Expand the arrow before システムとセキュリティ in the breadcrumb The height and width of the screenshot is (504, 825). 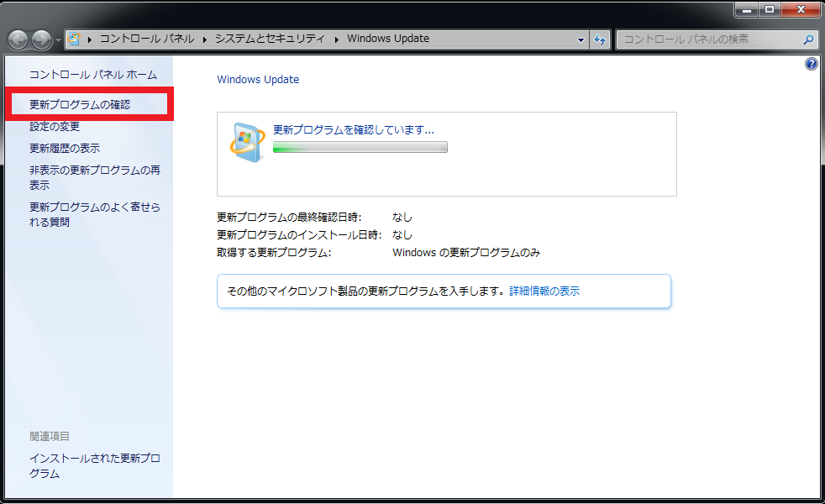coord(205,39)
